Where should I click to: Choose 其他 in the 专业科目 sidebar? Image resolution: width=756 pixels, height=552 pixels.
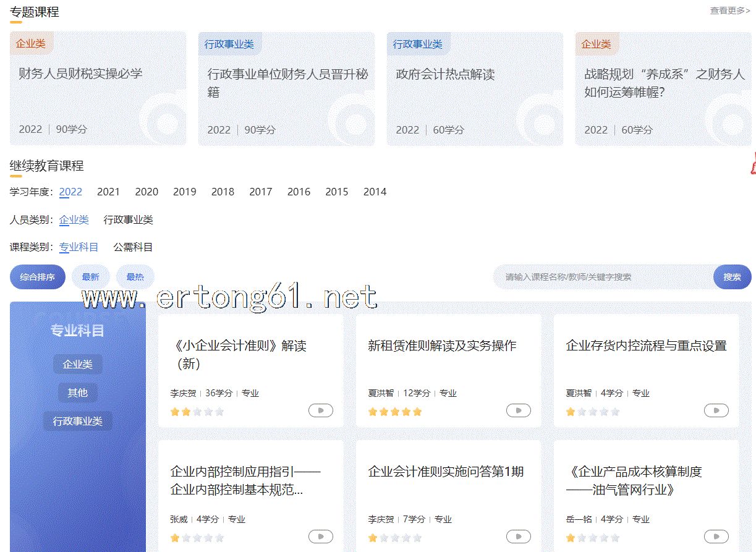pyautogui.click(x=78, y=393)
